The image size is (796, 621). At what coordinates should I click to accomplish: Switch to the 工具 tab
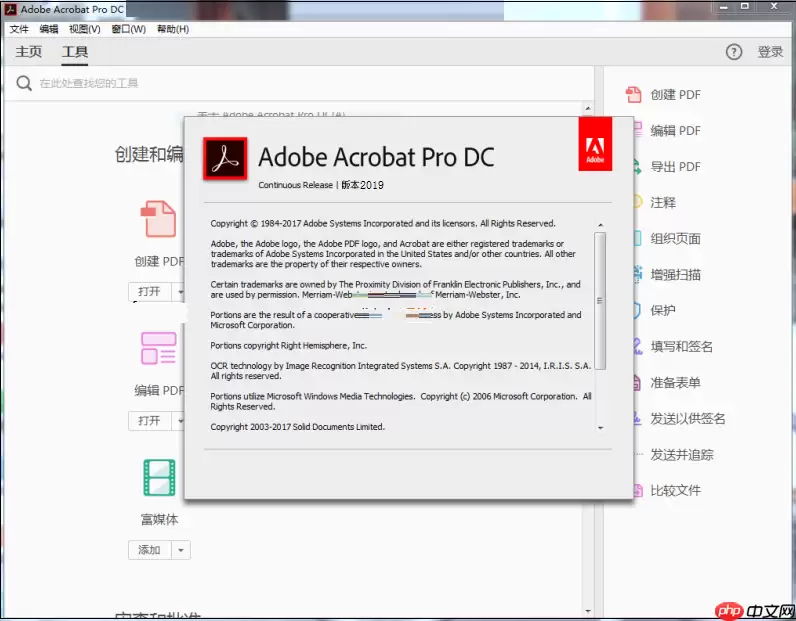(75, 52)
